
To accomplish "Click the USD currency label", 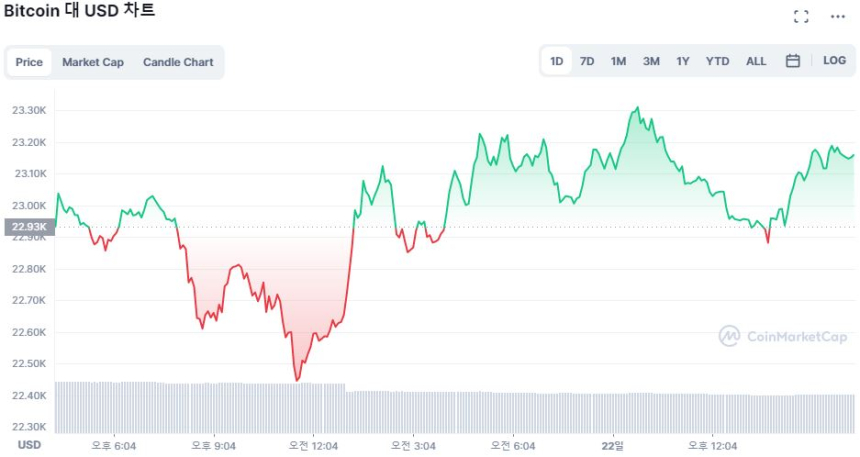I will click(x=30, y=445).
